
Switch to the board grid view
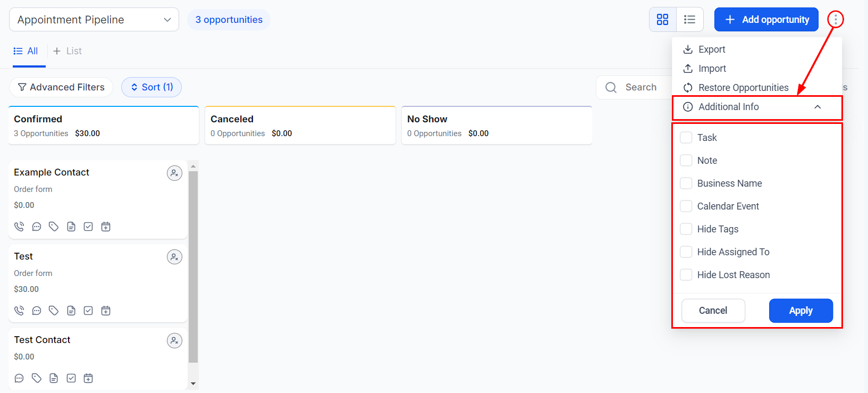662,20
